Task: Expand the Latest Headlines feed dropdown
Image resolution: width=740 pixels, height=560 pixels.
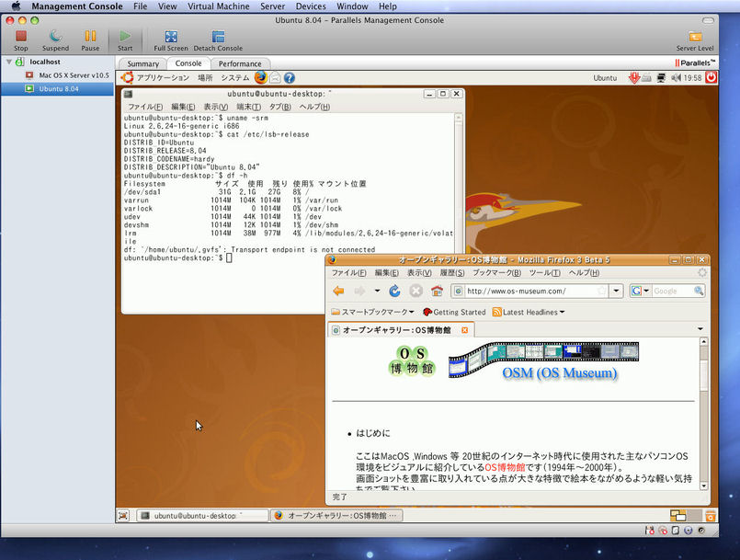Action: 529,312
